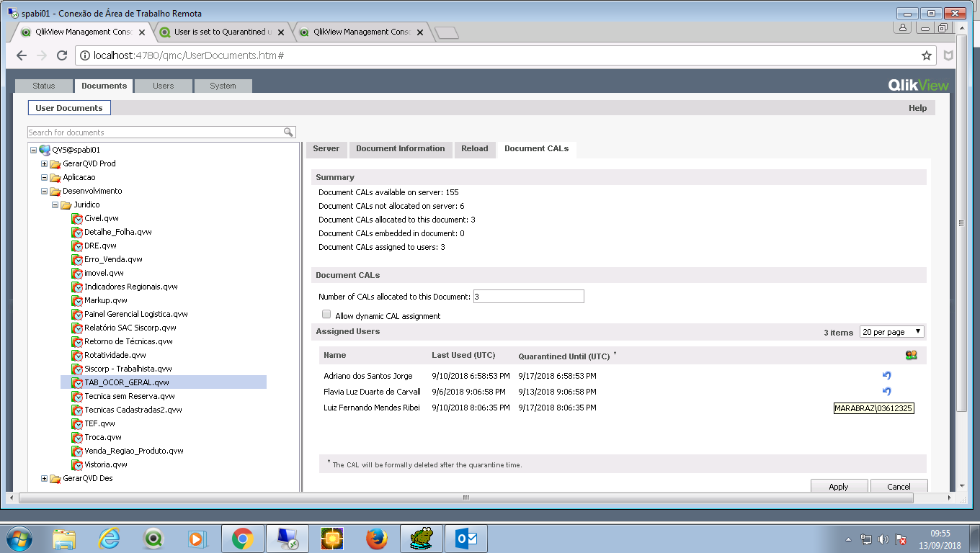This screenshot has width=980, height=553.
Task: Click the DRE.qvw document icon
Action: (x=77, y=246)
